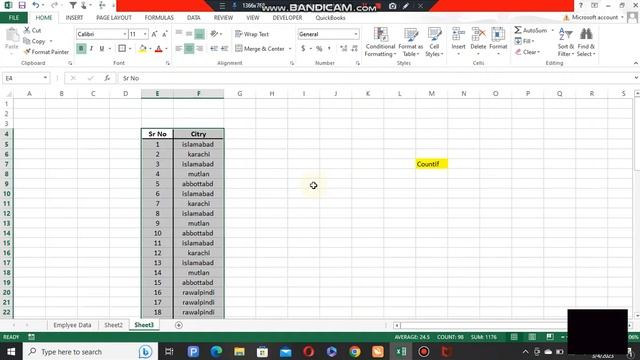Toggle Bottom Align in alignment group
This screenshot has width=640, height=360.
[199, 34]
